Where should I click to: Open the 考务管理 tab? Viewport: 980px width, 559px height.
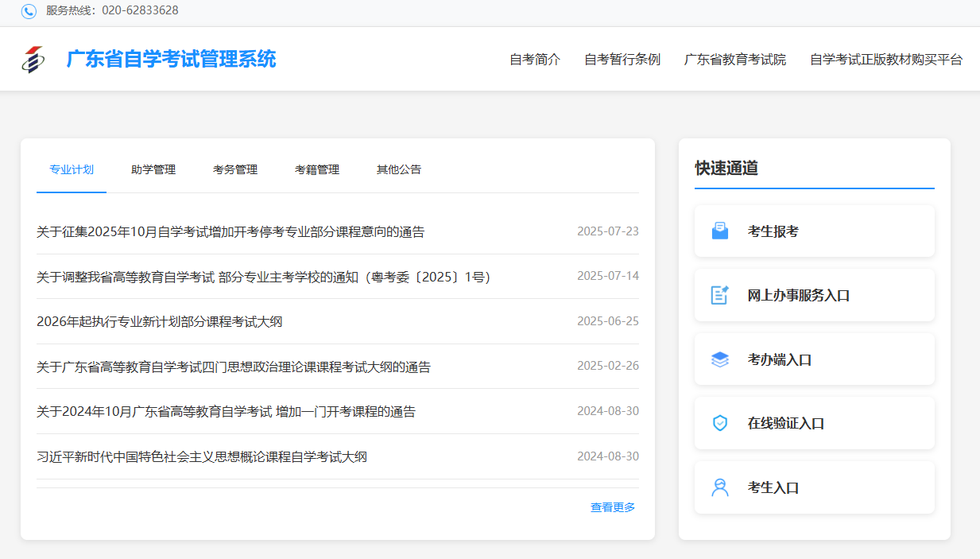(x=235, y=169)
